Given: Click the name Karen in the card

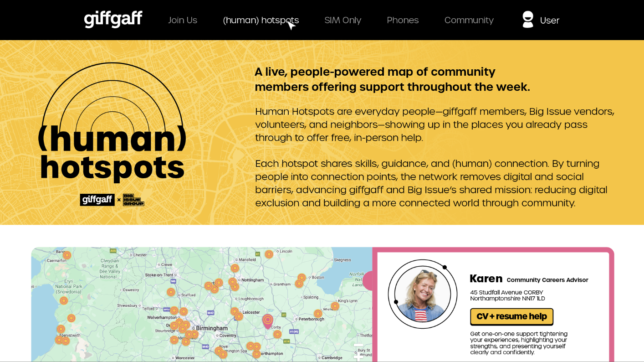Looking at the screenshot, I should tap(486, 279).
